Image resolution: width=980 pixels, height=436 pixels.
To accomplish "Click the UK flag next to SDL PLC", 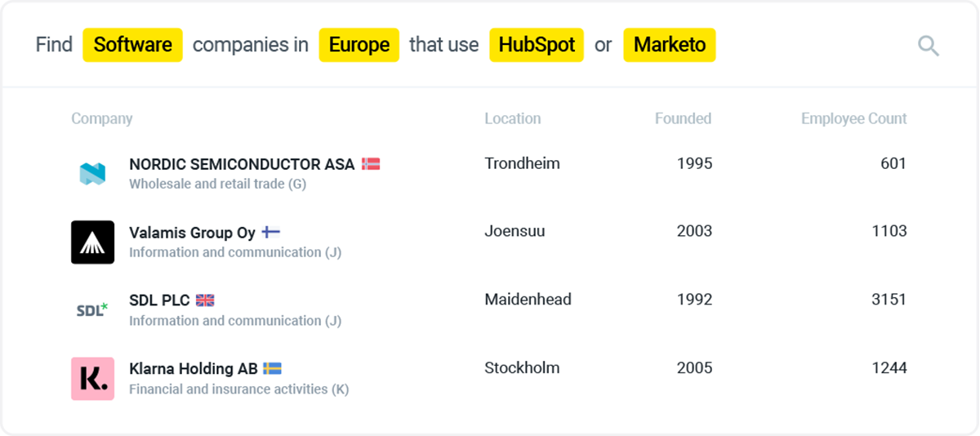I will (x=205, y=300).
